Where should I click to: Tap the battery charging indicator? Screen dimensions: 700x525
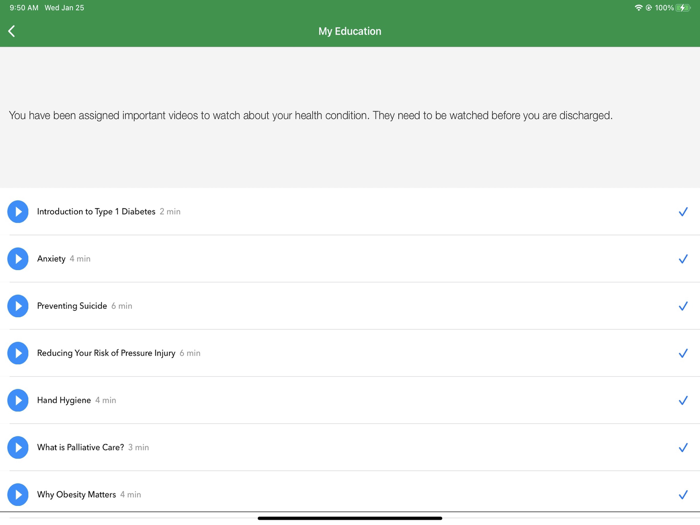tap(683, 8)
